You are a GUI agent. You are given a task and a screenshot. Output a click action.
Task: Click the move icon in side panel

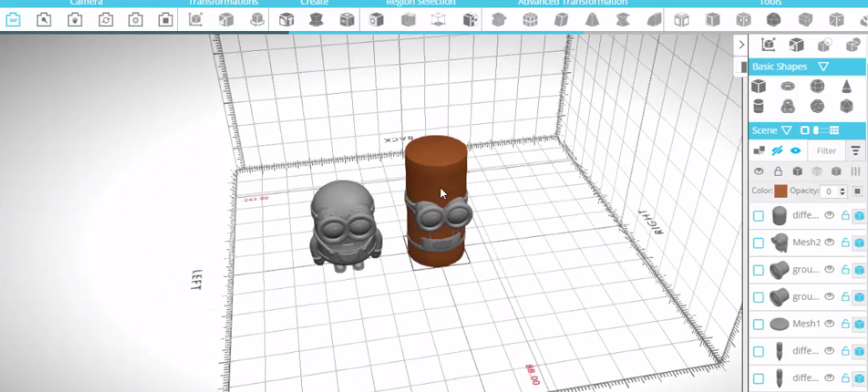point(768,45)
